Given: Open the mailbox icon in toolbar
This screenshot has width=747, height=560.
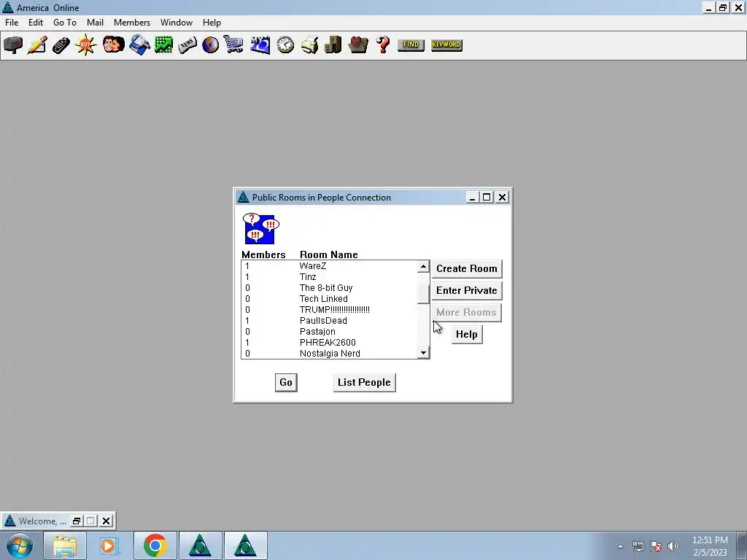Looking at the screenshot, I should click(x=13, y=44).
